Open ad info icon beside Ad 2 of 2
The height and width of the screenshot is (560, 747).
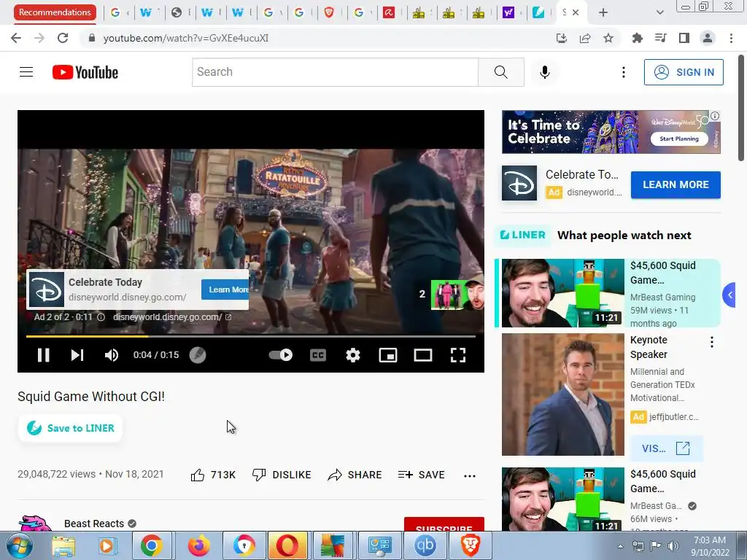click(101, 317)
